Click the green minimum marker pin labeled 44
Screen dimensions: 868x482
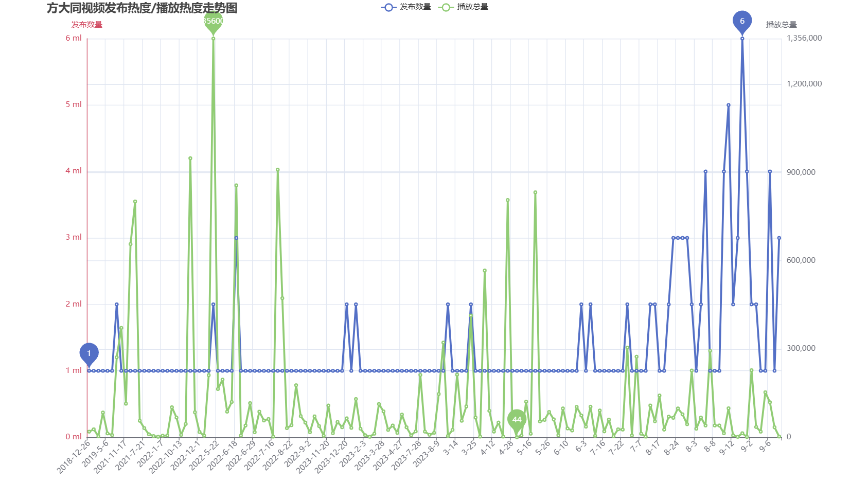pyautogui.click(x=517, y=420)
